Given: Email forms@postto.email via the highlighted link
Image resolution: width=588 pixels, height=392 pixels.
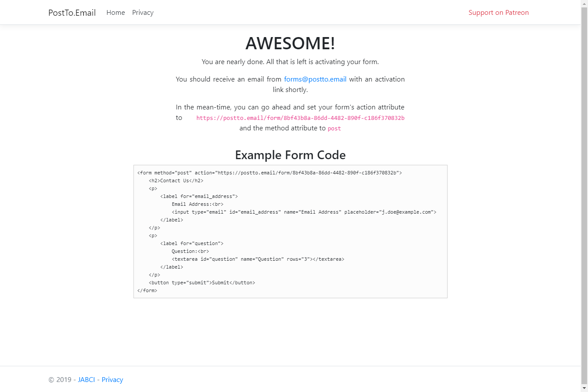Looking at the screenshot, I should [x=315, y=79].
